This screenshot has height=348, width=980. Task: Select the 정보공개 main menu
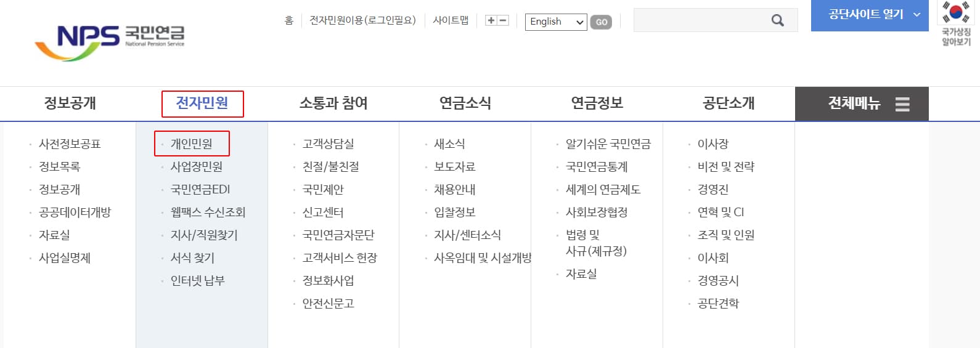[70, 103]
